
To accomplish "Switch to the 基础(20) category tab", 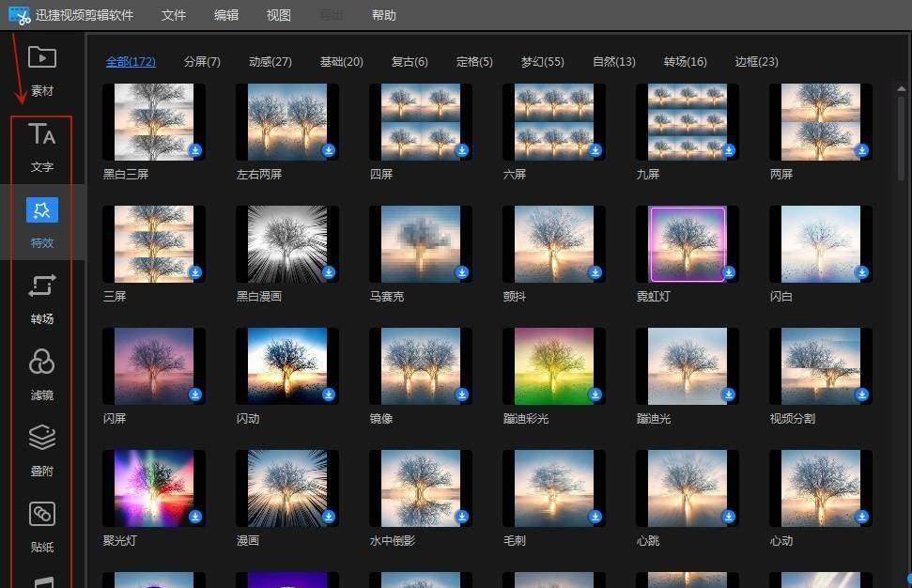I will pyautogui.click(x=342, y=62).
